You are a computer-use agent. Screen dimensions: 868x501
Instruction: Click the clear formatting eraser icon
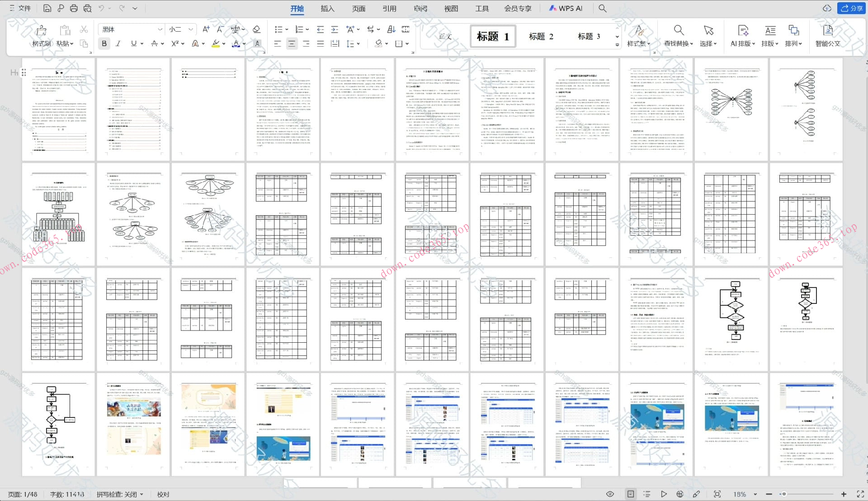point(256,29)
